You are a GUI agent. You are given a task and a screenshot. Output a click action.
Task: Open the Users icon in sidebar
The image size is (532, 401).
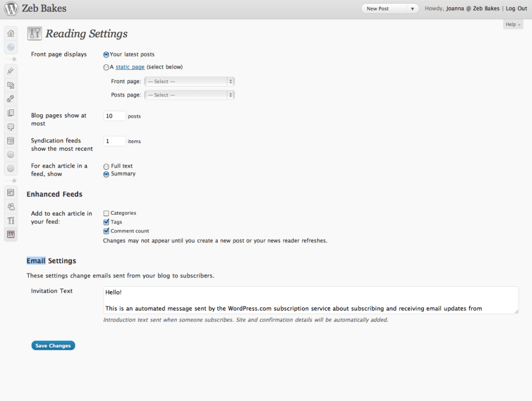click(x=11, y=207)
